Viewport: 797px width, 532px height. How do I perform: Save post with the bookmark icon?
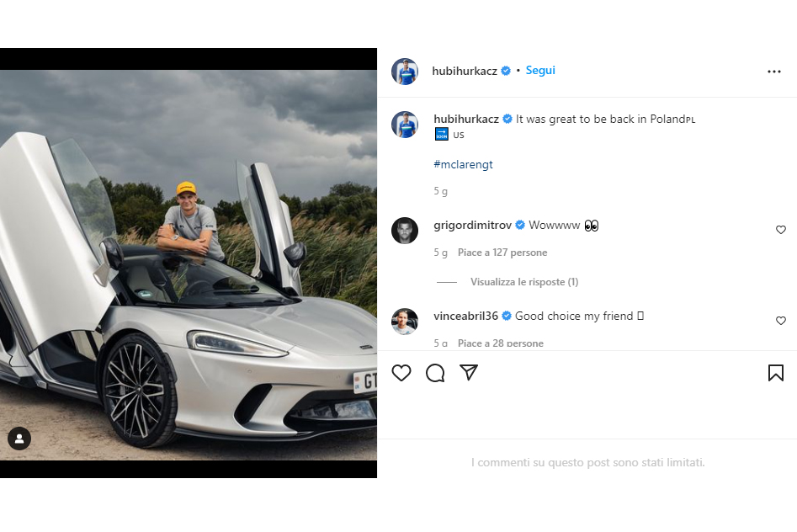tap(775, 373)
